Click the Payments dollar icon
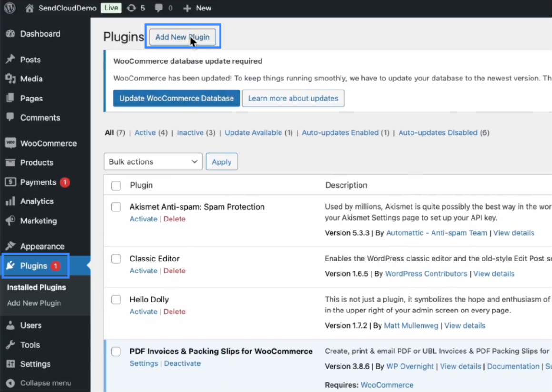 pos(10,182)
